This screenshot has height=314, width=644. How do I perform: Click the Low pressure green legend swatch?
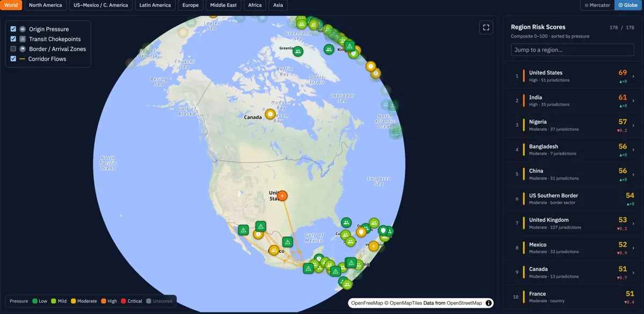click(x=35, y=301)
